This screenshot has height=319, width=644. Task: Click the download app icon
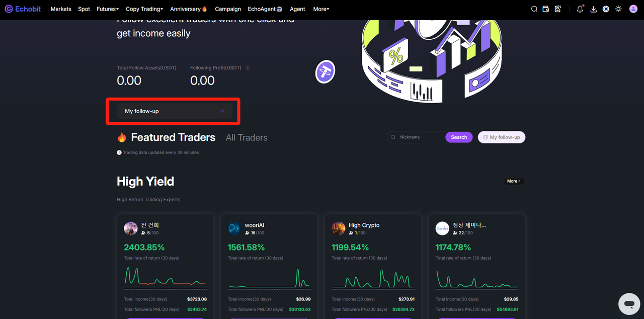click(594, 9)
